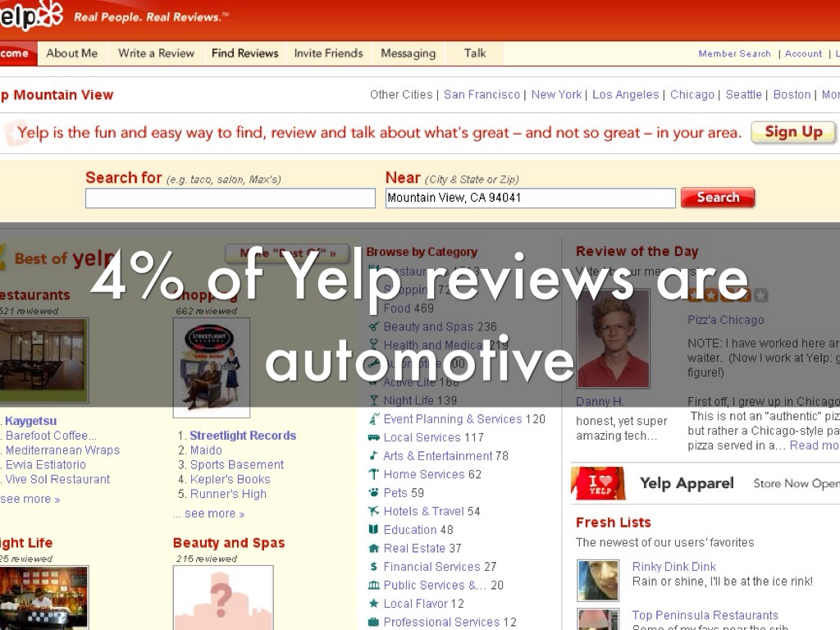Screen dimensions: 840x630
Task: Open the Streetlight Records link
Action: click(242, 436)
